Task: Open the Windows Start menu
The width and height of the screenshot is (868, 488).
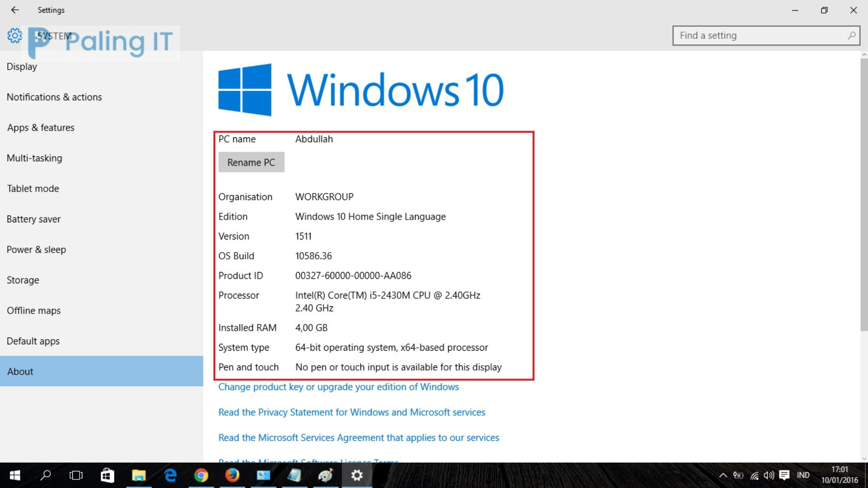Action: coord(15,475)
